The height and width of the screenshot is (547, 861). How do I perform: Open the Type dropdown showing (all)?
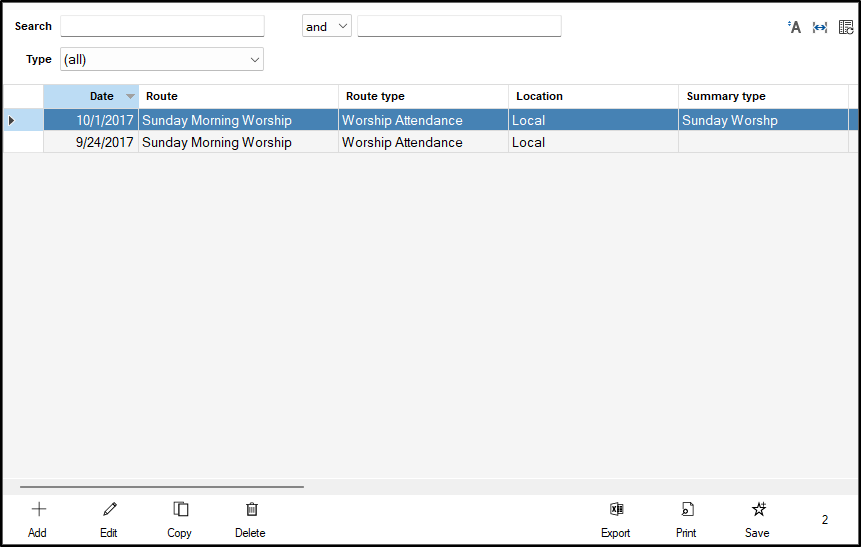click(x=162, y=60)
